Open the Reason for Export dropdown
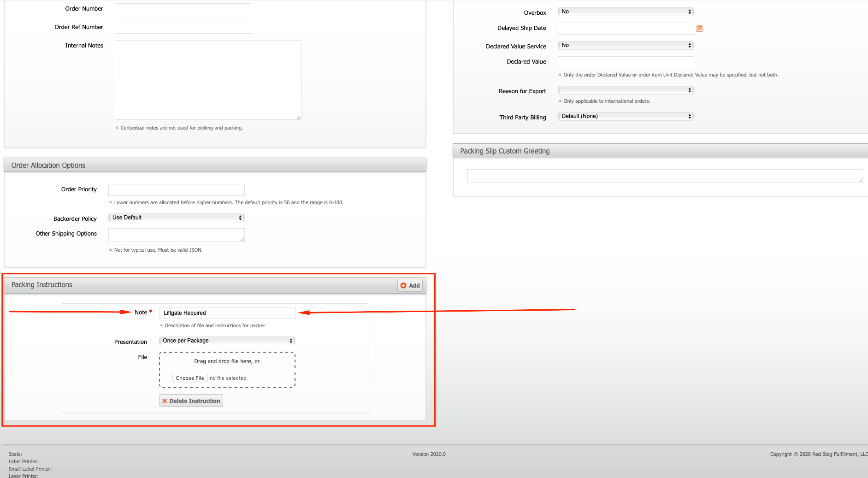The height and width of the screenshot is (478, 868). pos(626,90)
